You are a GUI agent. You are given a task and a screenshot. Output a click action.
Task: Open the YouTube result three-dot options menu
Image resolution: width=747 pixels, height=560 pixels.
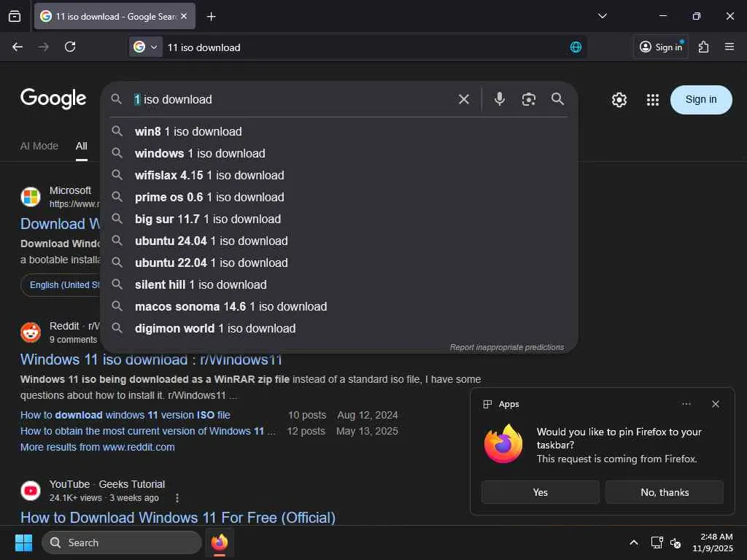click(177, 498)
